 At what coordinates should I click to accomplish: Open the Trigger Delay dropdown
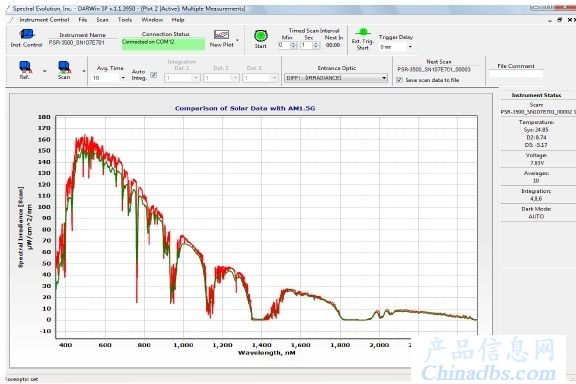pyautogui.click(x=396, y=47)
